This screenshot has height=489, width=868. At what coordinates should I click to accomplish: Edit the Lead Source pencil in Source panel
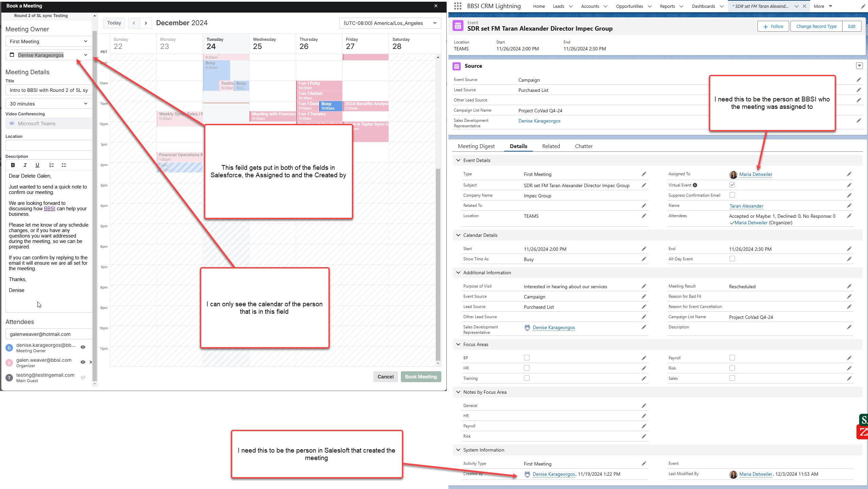click(858, 90)
